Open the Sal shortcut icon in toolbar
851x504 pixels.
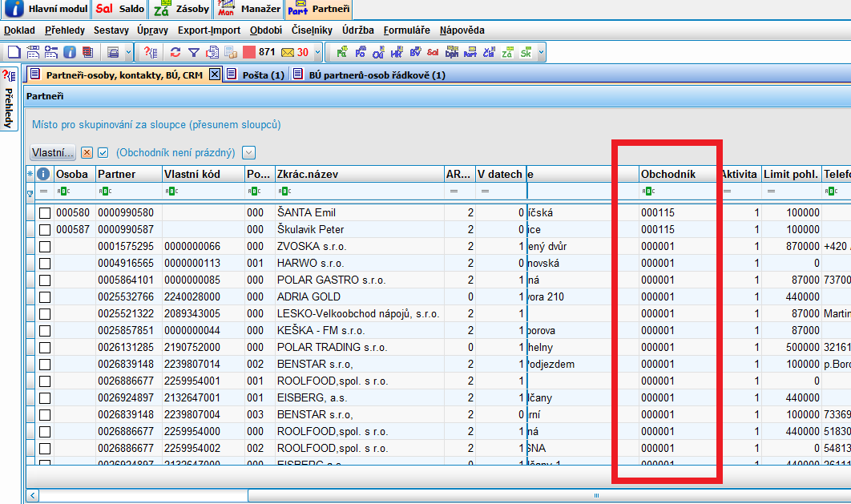[433, 53]
